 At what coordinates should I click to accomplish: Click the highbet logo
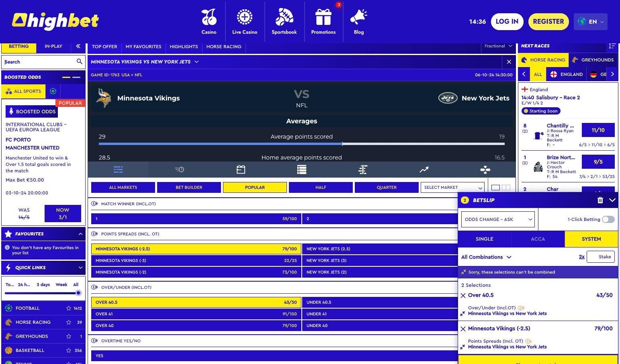tap(55, 21)
